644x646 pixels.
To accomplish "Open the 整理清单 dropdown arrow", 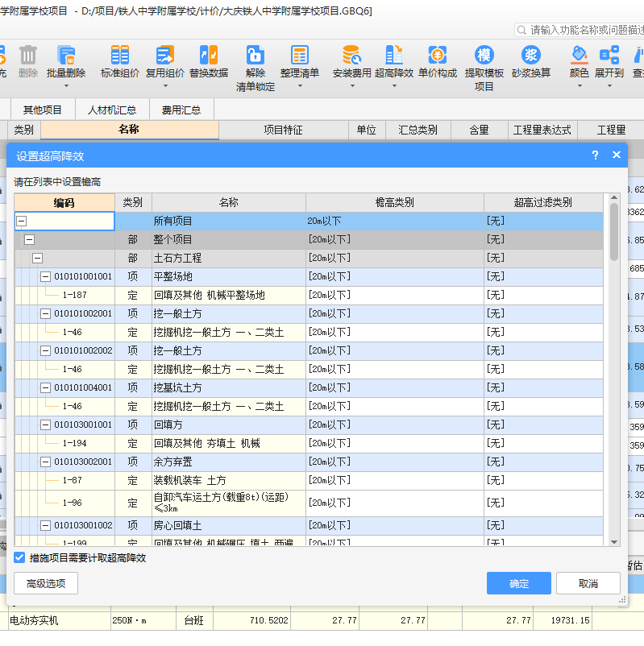I will [x=300, y=86].
